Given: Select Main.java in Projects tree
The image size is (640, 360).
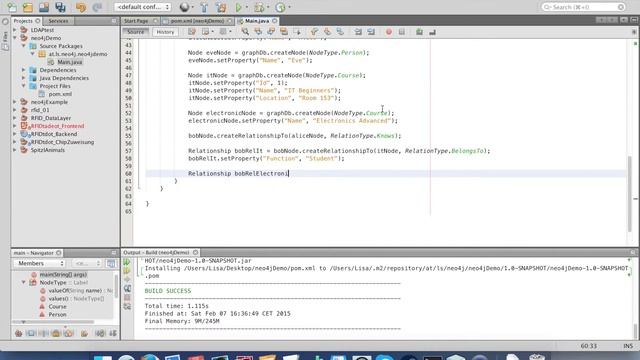Looking at the screenshot, I should (x=69, y=62).
